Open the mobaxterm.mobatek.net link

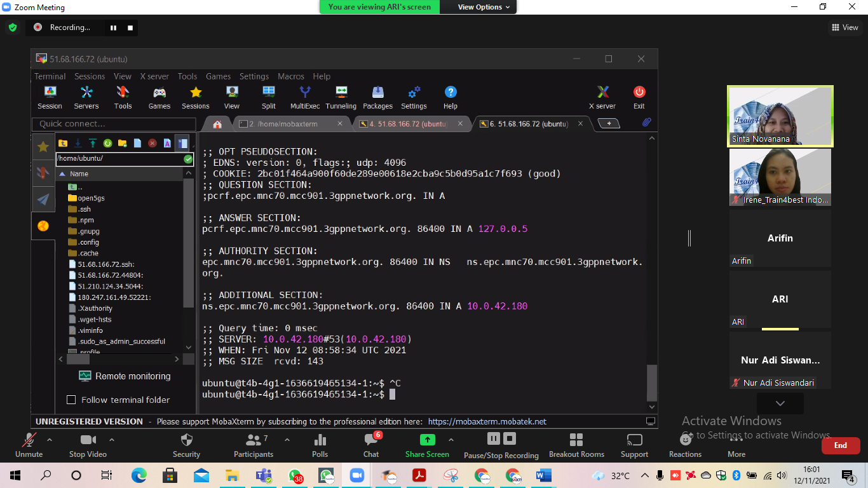coord(487,421)
